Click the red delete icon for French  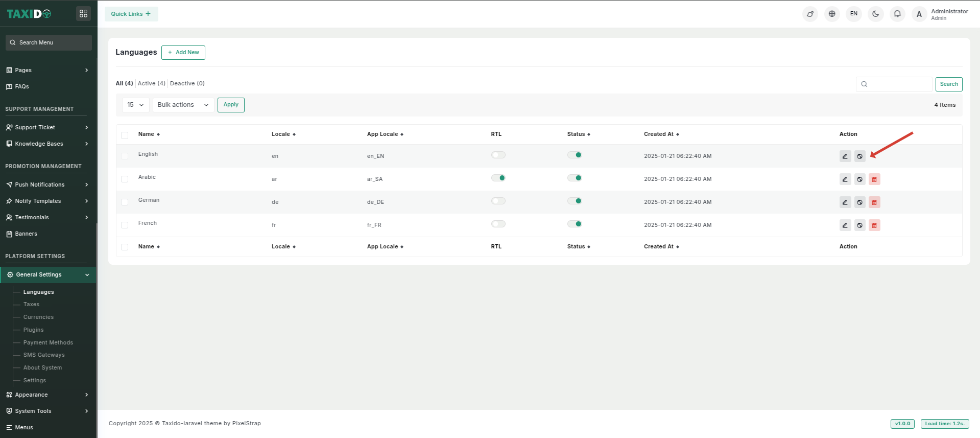pos(874,225)
